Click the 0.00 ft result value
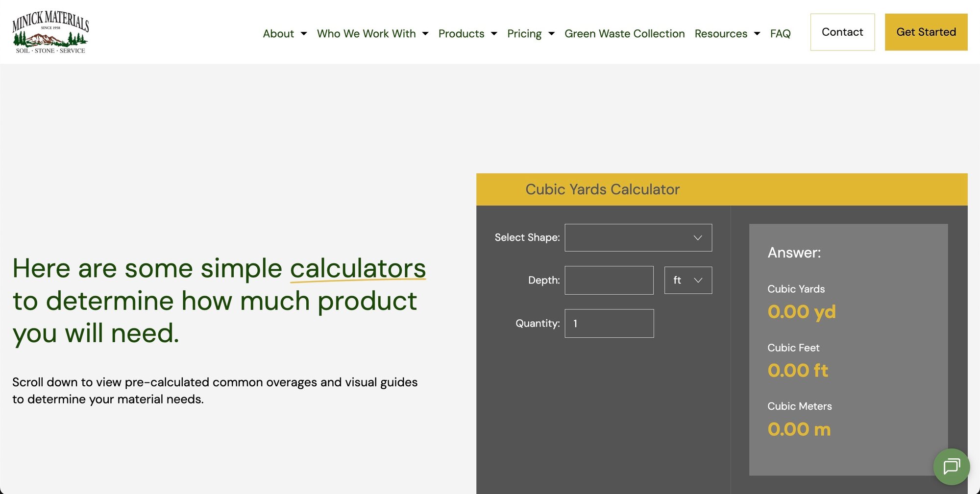The height and width of the screenshot is (494, 980). coord(798,370)
